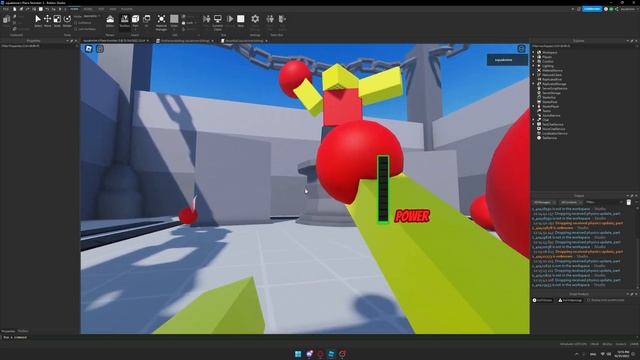
Task: Toggle the Join Surfaces checkbox
Action: pos(76,29)
